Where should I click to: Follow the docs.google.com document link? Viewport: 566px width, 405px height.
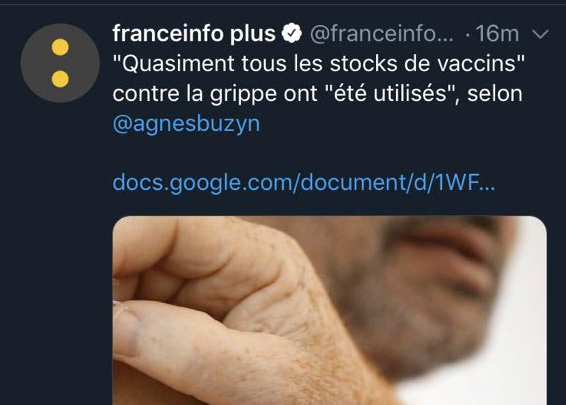304,182
